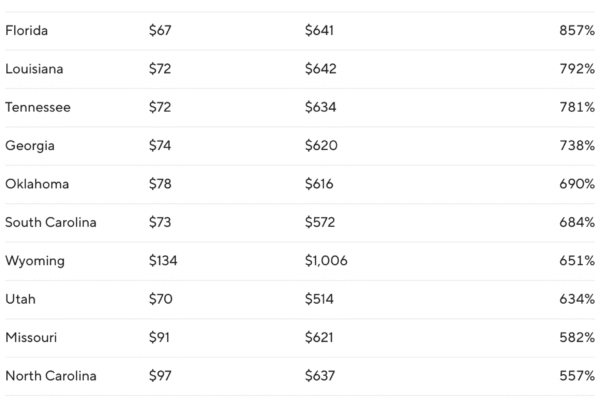Select the North Carolina row label
Screen dimensions: 600x400
point(51,376)
